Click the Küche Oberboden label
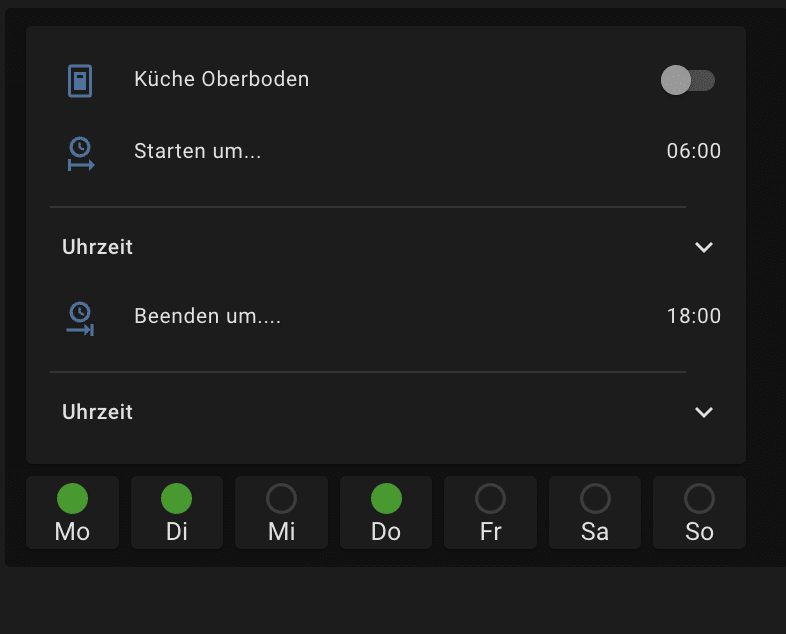Viewport: 786px width, 634px height. (221, 80)
